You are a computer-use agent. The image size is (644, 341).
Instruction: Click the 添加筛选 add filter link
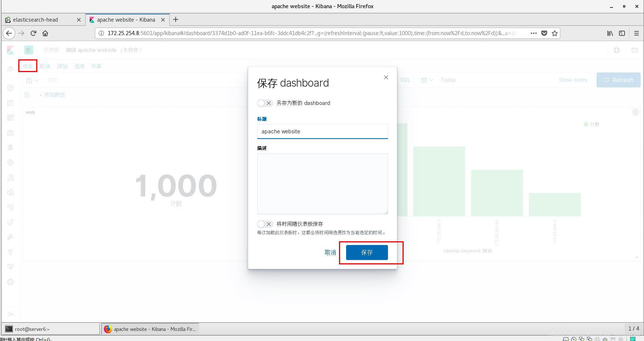click(x=52, y=95)
